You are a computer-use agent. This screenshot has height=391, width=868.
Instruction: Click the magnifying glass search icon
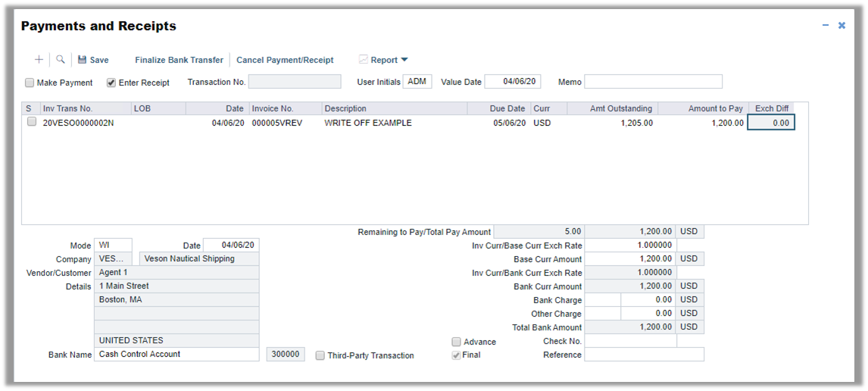(x=61, y=60)
